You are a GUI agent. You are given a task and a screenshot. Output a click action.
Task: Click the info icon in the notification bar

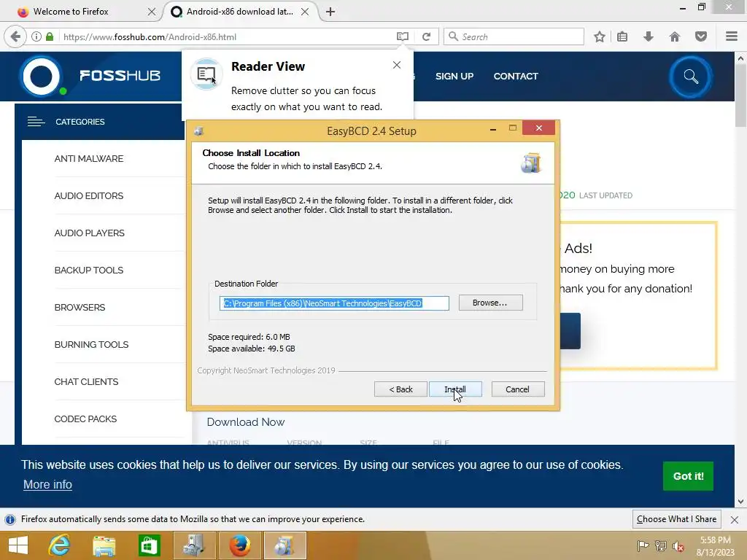[10, 519]
